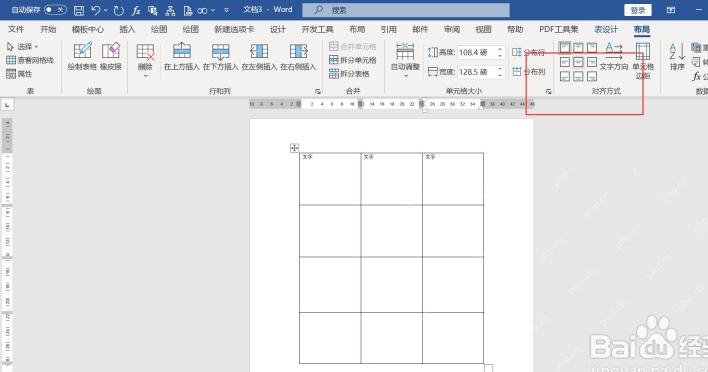Click 单元格边距 Cell Margins
Image resolution: width=708 pixels, height=372 pixels.
pyautogui.click(x=643, y=60)
